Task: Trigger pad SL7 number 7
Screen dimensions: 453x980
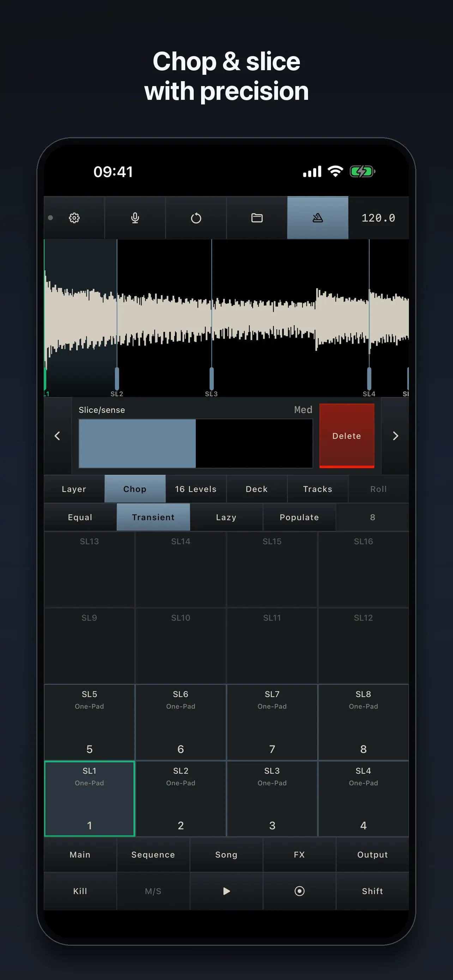Action: pos(272,722)
